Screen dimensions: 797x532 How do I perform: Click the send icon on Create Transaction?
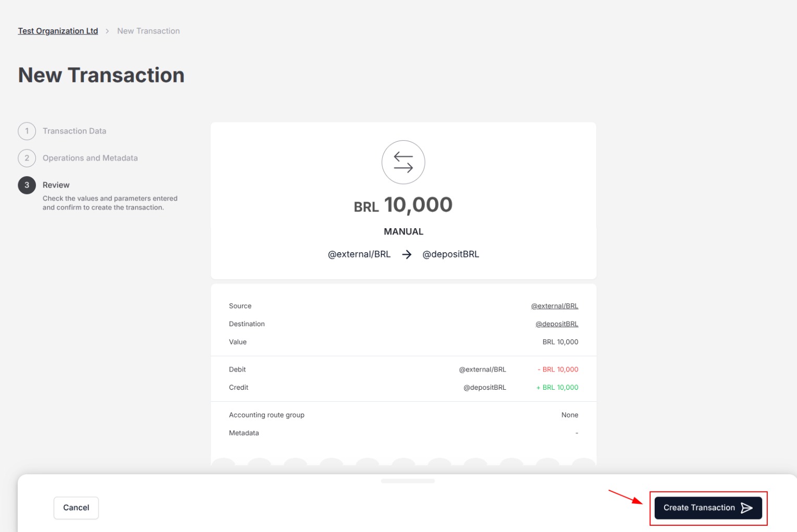[746, 508]
